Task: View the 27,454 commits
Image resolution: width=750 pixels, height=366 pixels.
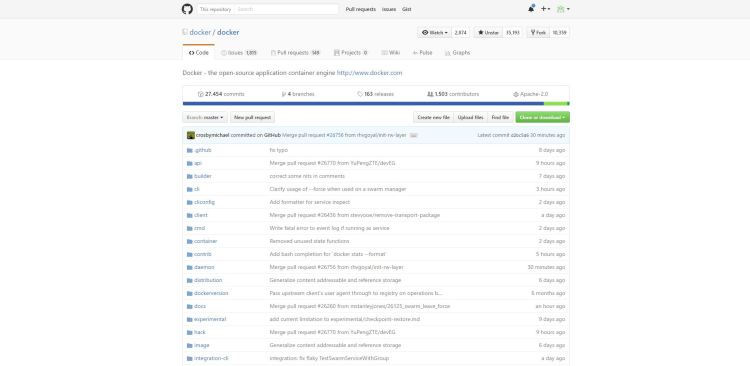Action: [221, 94]
